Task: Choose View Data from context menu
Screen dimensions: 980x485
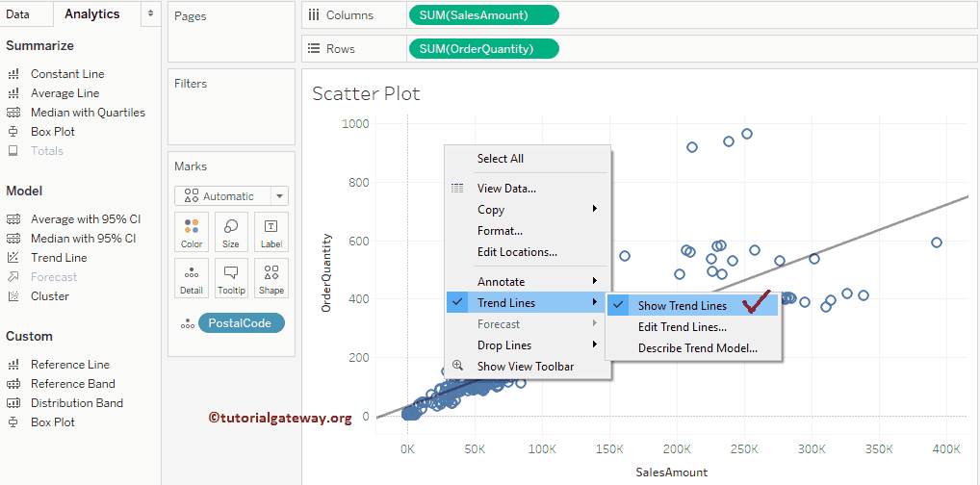Action: click(x=506, y=189)
